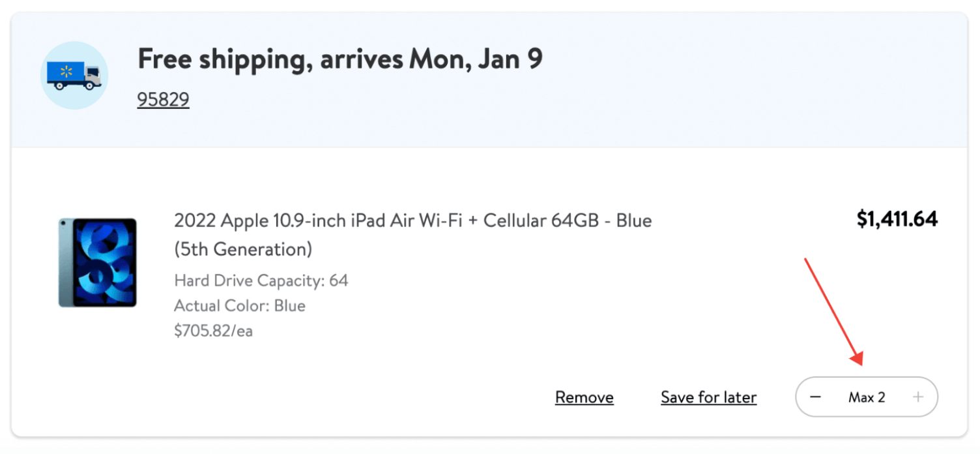Click the Max 2 quantity label
The height and width of the screenshot is (454, 980).
867,397
